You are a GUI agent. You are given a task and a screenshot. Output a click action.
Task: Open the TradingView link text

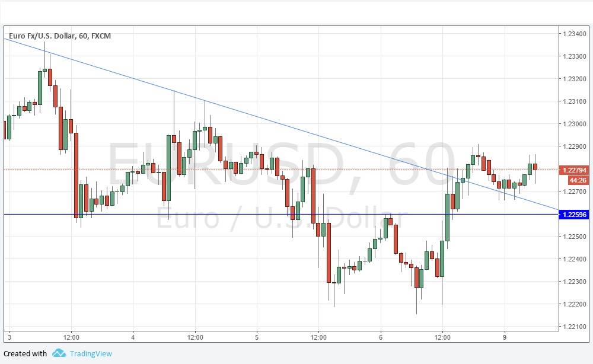tap(90, 354)
